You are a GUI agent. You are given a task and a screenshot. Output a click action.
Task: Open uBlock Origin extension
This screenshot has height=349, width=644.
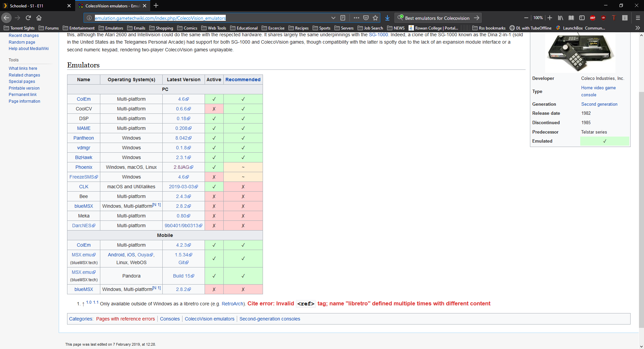tap(603, 18)
